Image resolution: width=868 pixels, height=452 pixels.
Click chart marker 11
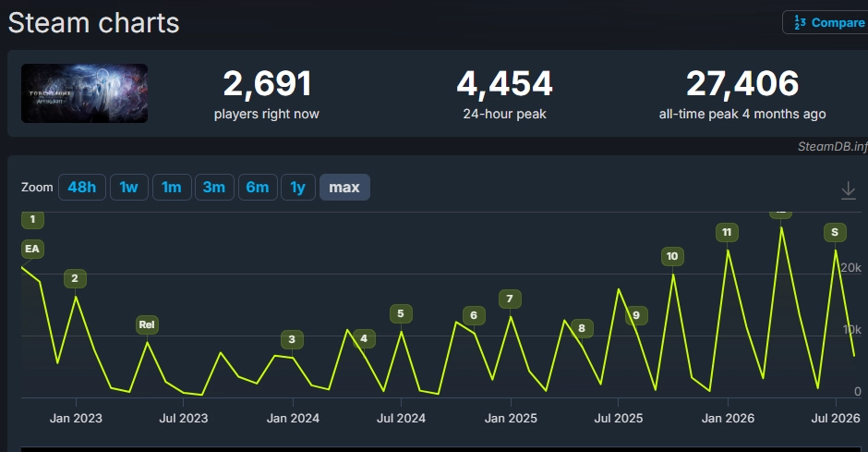[727, 232]
